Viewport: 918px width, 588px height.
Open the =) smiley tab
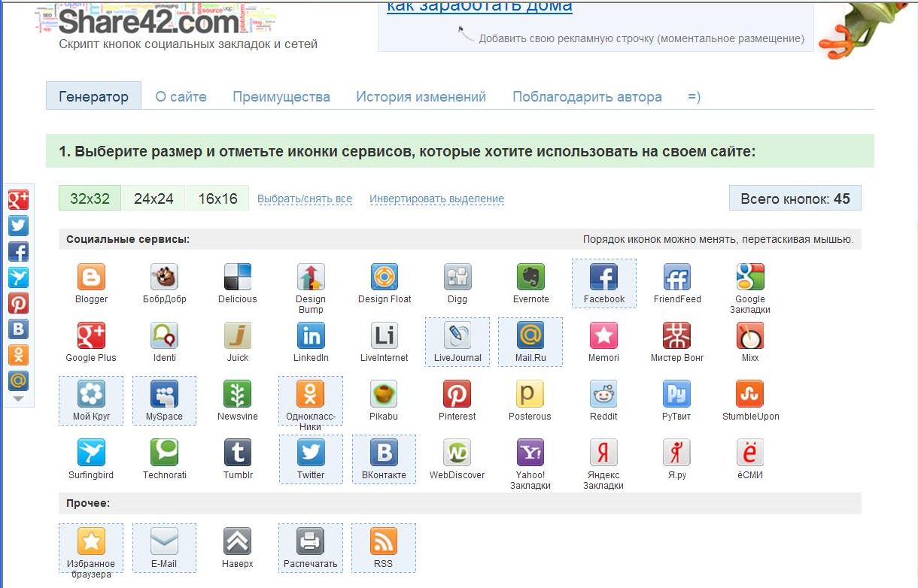point(694,96)
